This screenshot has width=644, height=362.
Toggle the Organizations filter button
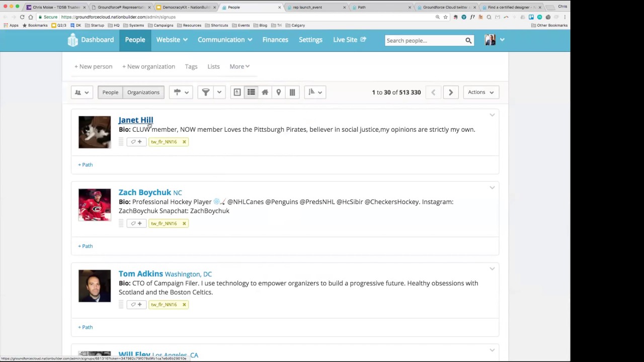143,93
